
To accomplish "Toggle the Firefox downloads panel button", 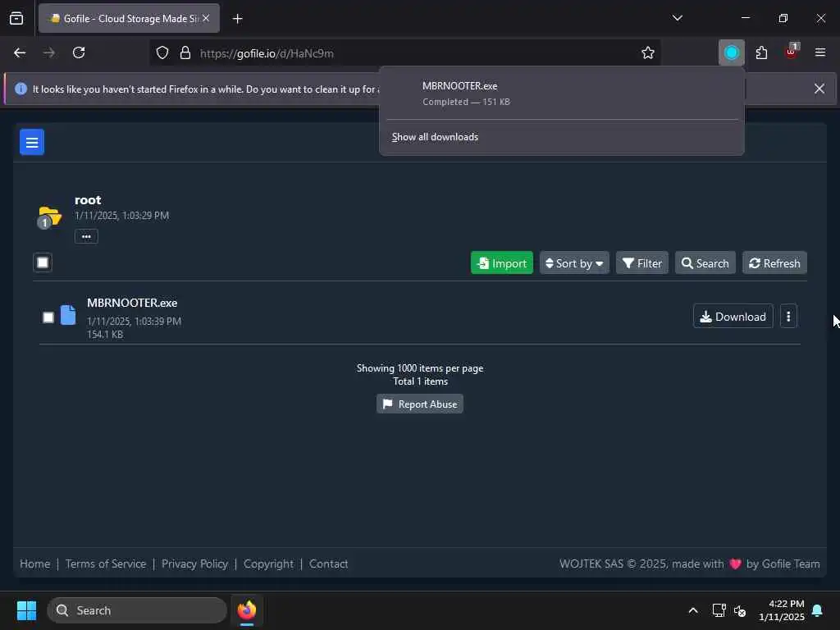I will pyautogui.click(x=731, y=52).
